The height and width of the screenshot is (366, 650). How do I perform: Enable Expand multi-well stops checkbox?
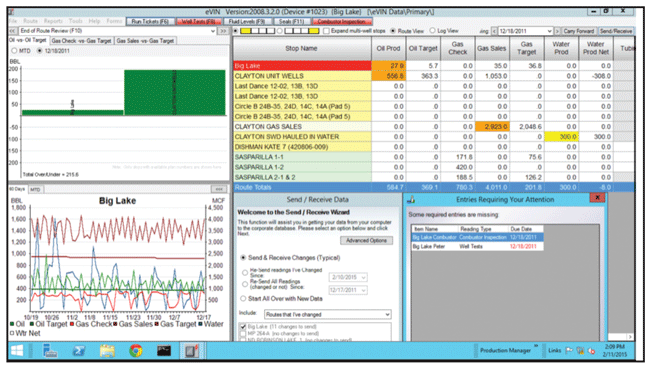click(x=326, y=31)
